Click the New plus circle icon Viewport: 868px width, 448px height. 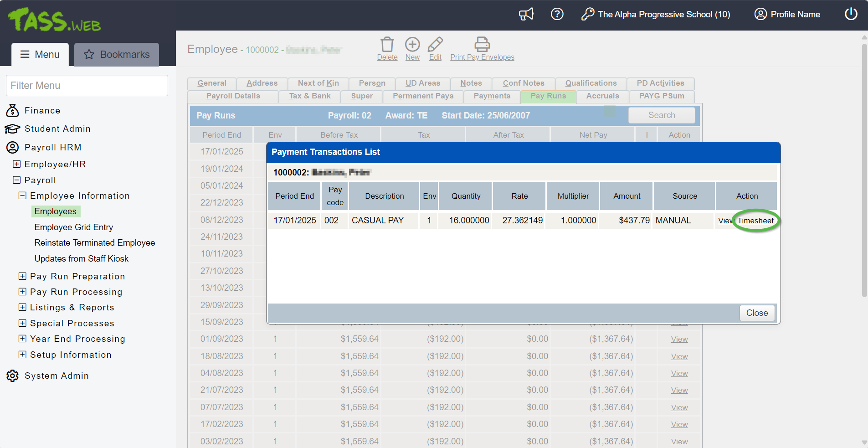(x=412, y=45)
